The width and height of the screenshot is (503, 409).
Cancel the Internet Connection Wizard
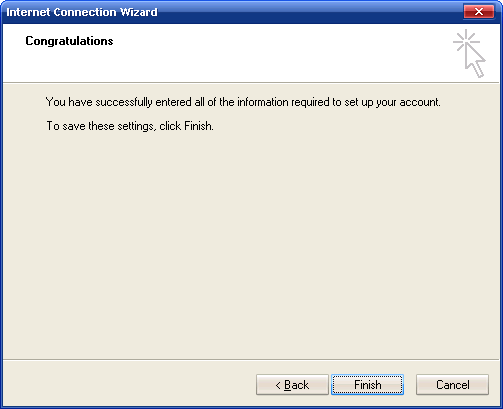click(x=452, y=385)
